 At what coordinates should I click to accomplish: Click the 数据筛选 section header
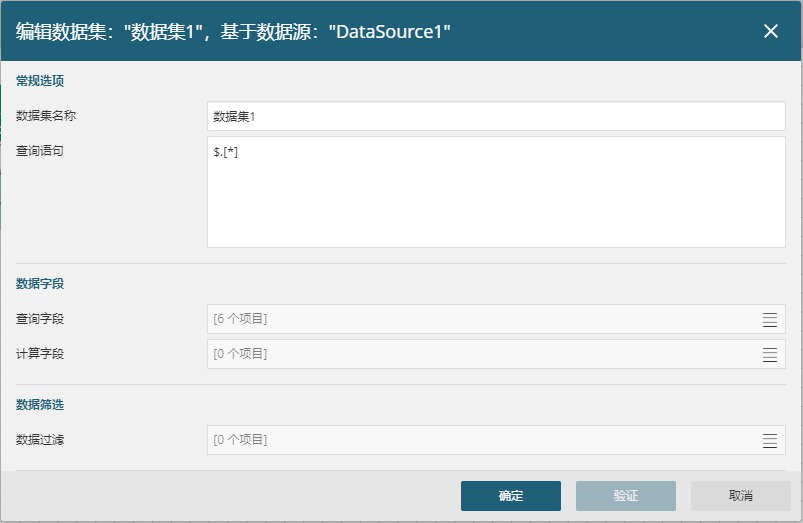point(40,405)
